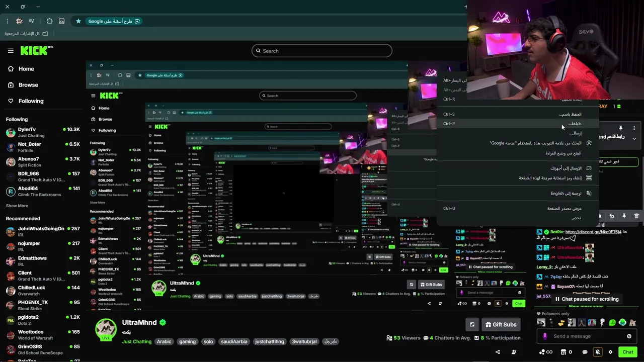This screenshot has height=362, width=644.
Task: Open PHOENIX_TK Blood Strike channel in the main sidebar
Action: pos(43,305)
